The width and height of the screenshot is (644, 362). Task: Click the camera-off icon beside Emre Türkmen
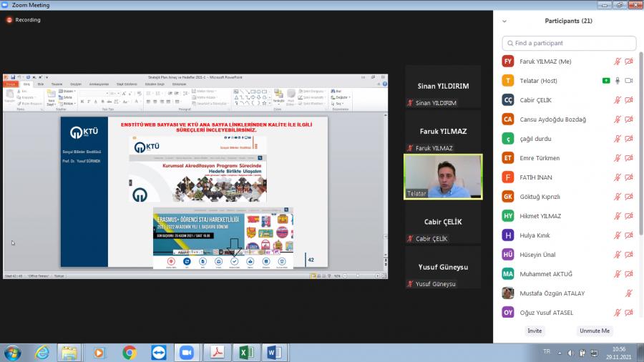(x=629, y=158)
